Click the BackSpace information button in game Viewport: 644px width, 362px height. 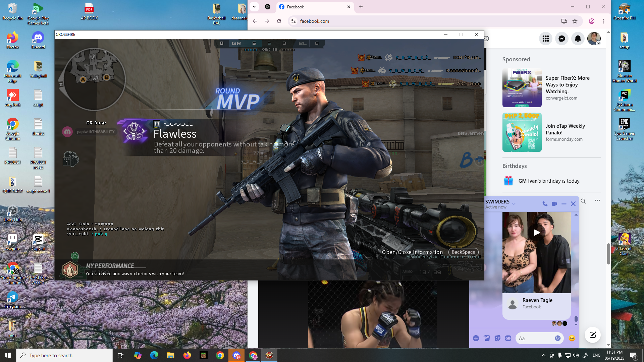point(463,252)
